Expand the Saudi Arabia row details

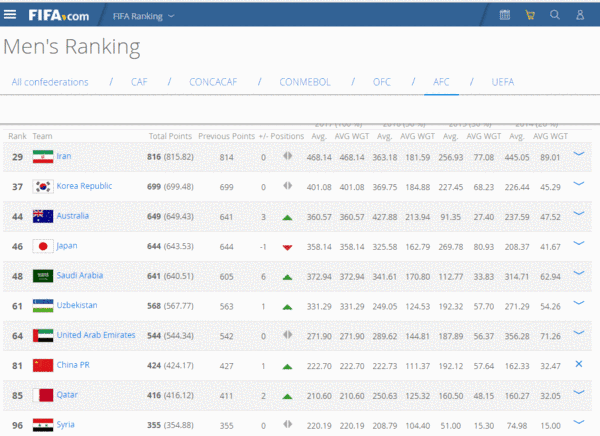coord(579,274)
